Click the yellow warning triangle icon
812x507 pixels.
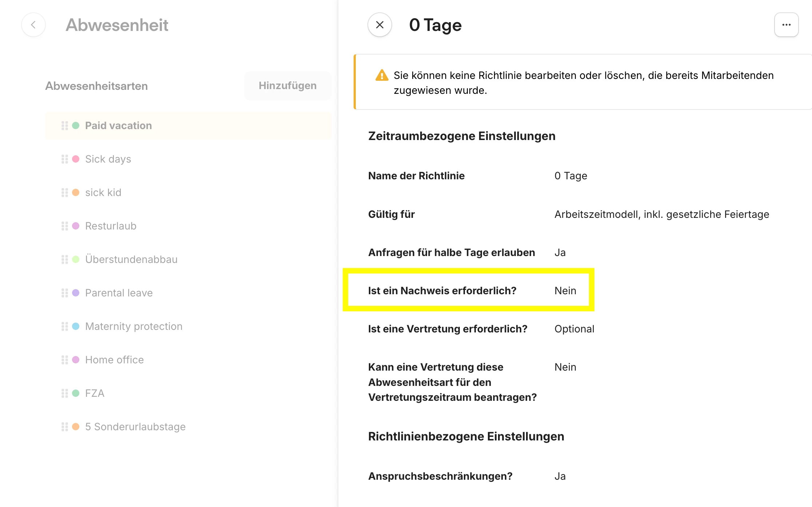(x=382, y=75)
